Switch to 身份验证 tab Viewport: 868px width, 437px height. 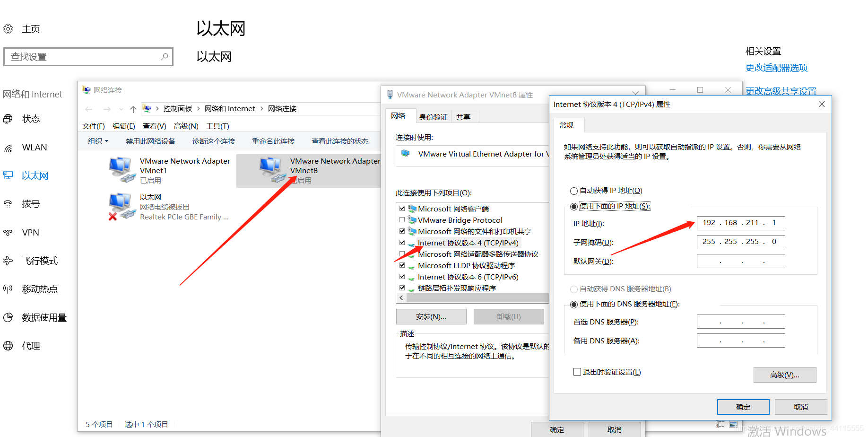[433, 117]
